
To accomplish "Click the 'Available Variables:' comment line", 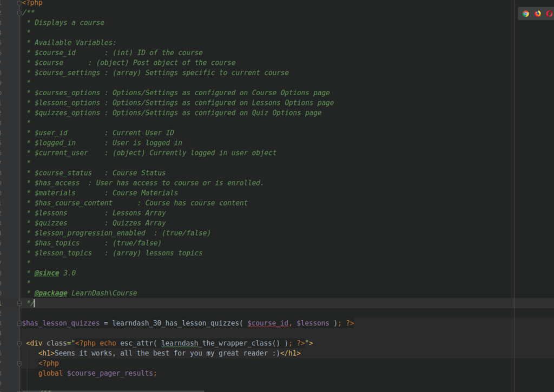I will click(x=75, y=43).
